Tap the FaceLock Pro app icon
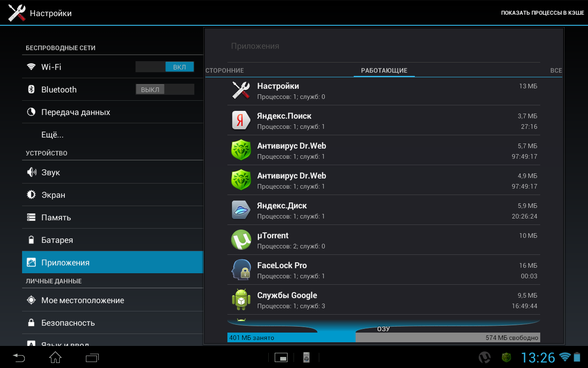The image size is (588, 368). 241,270
